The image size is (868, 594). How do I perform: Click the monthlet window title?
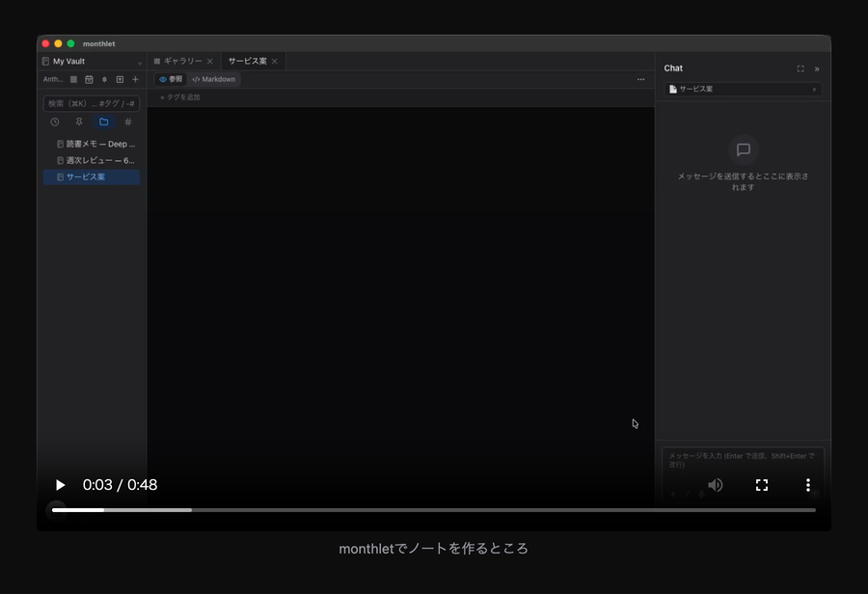pos(99,43)
